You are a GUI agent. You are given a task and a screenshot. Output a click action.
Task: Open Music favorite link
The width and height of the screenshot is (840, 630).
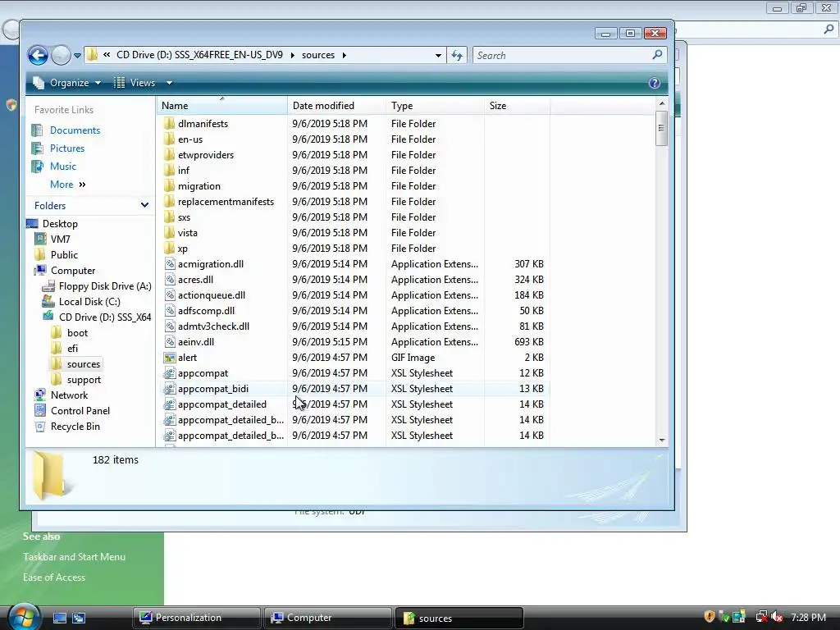coord(62,167)
